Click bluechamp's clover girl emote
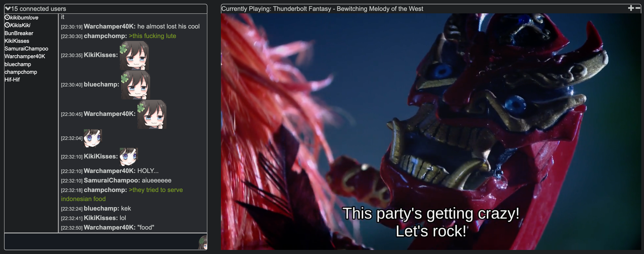The height and width of the screenshot is (254, 644). pyautogui.click(x=135, y=85)
